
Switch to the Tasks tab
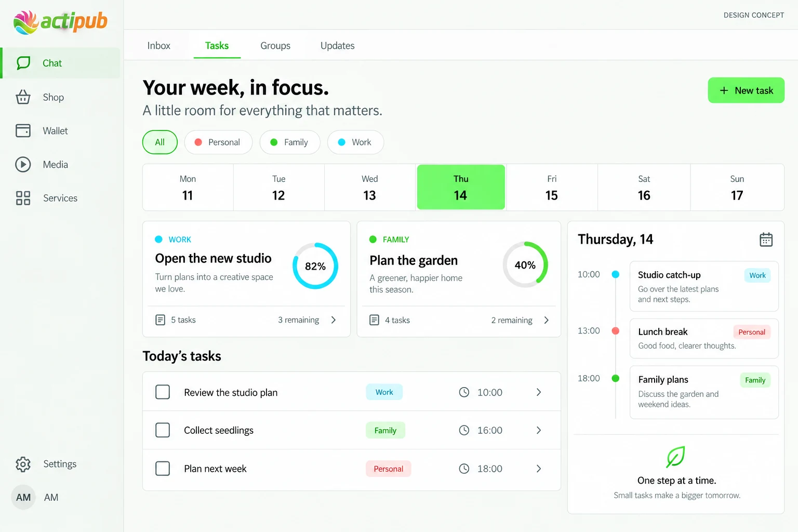click(217, 46)
